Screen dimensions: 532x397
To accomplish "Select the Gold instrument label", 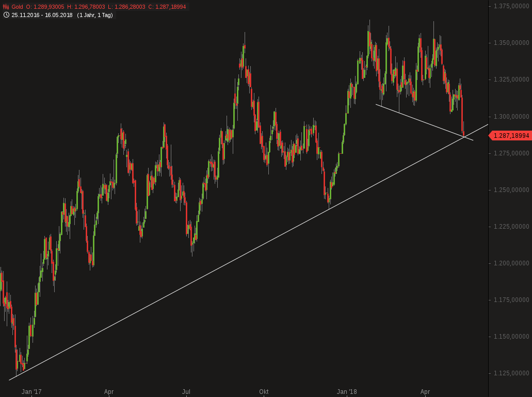I will [18, 7].
